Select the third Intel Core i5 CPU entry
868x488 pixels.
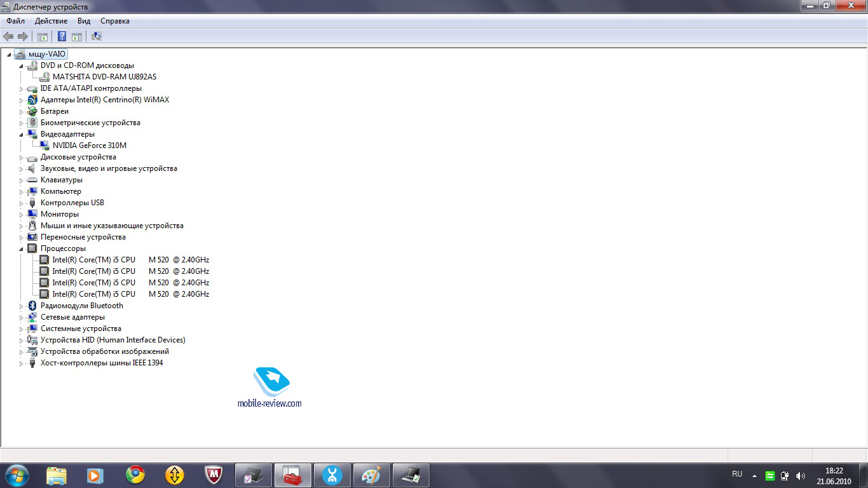(x=131, y=283)
